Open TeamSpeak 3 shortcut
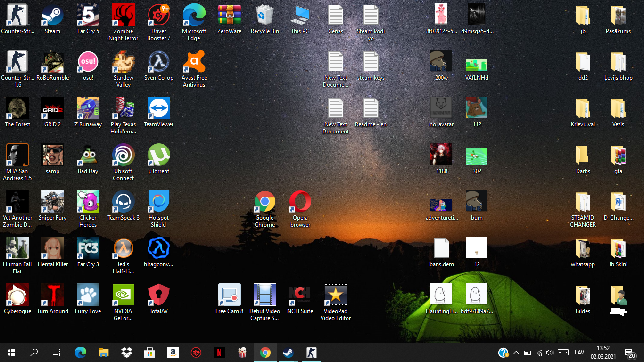 (x=123, y=206)
